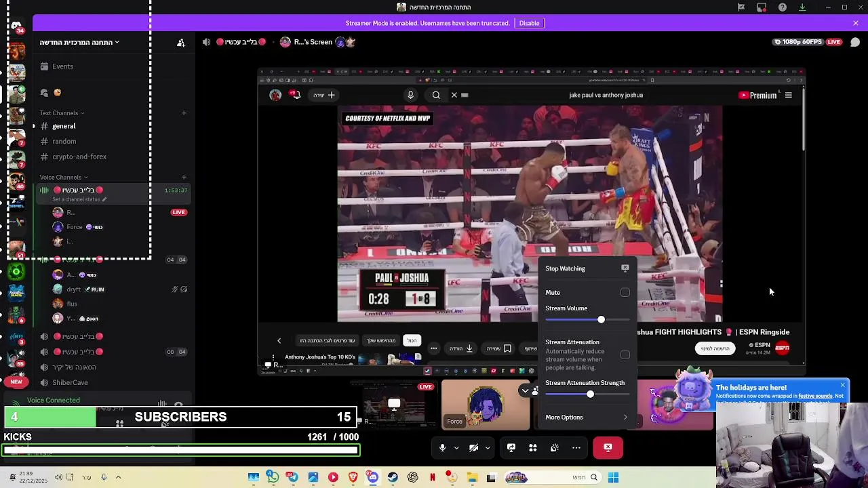Click the YouTube Premium logo
The image size is (868, 488).
point(757,96)
